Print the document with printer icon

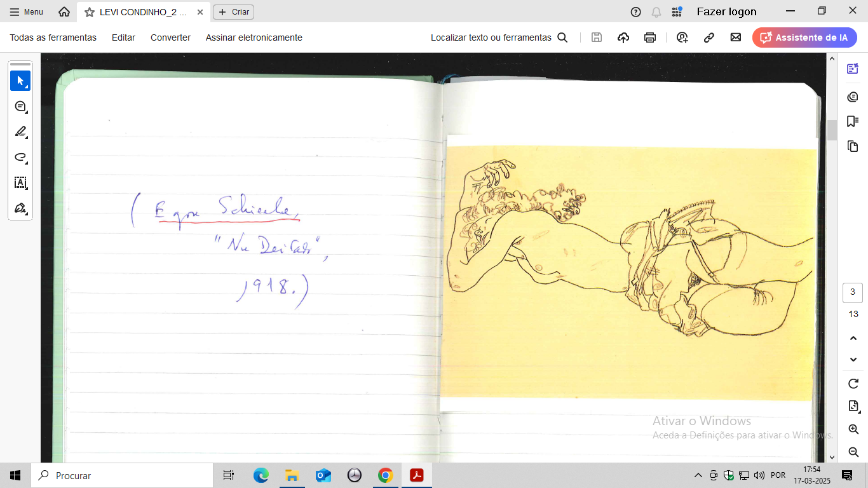coord(649,37)
